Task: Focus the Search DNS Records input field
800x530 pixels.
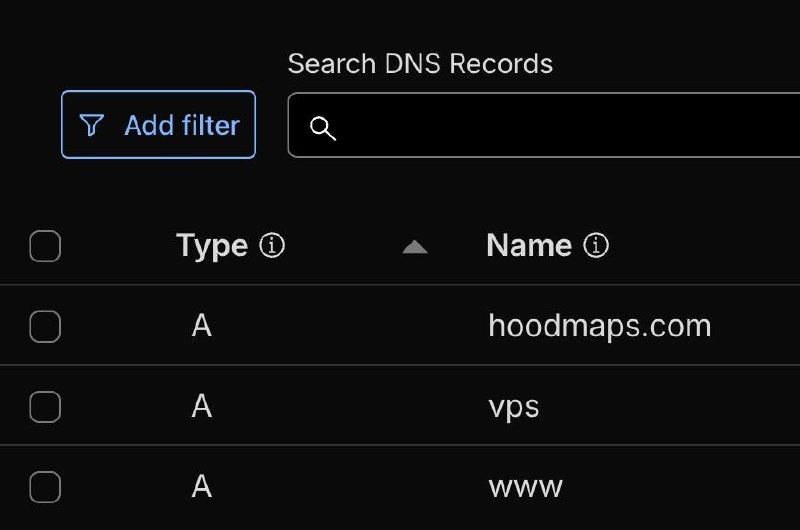Action: coord(544,125)
